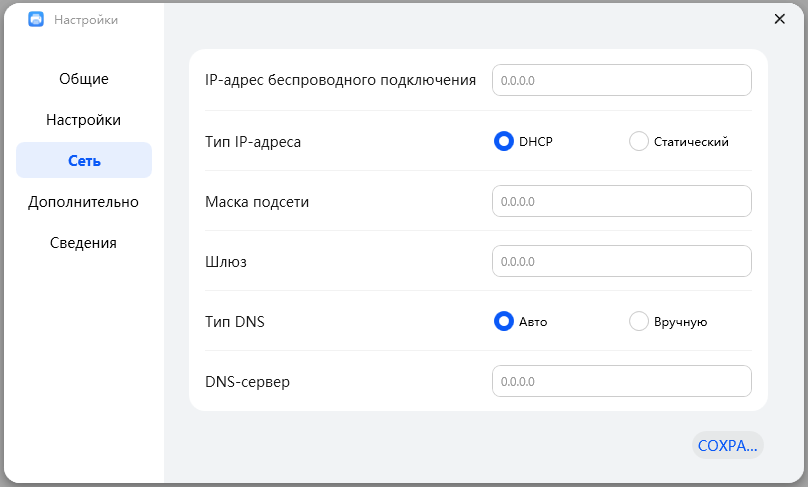Go to the Дополнительно section

[x=84, y=202]
